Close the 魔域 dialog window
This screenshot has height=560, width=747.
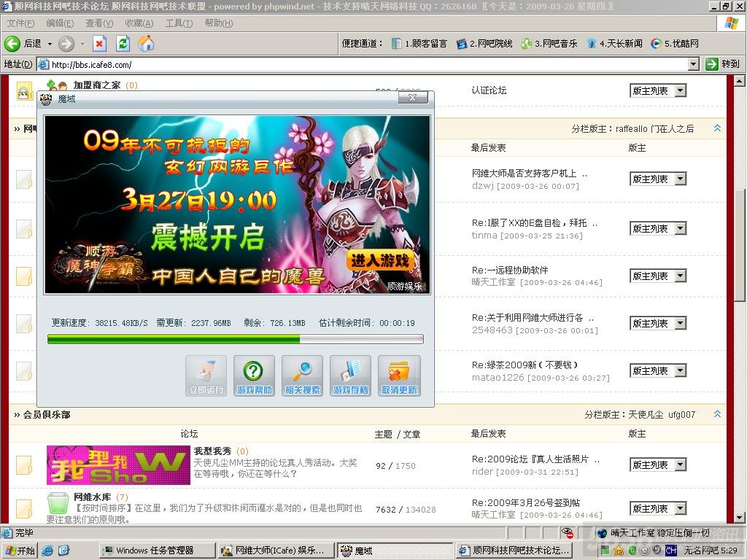click(x=413, y=98)
